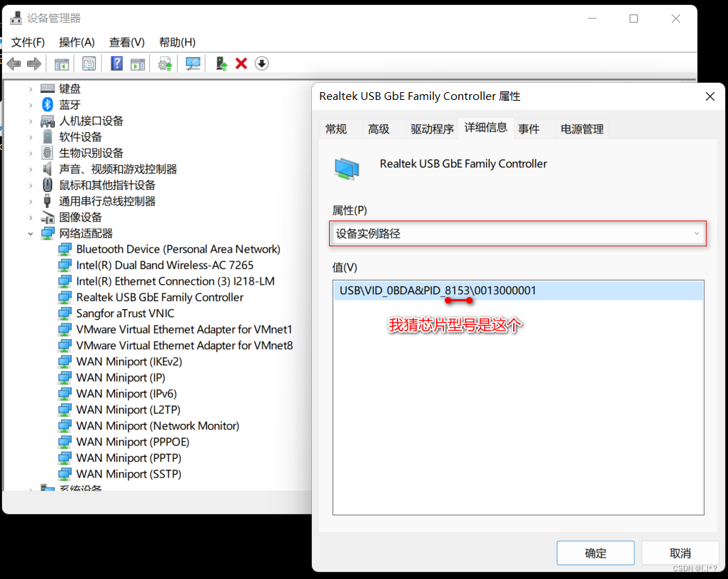This screenshot has width=728, height=579.
Task: Expand the 通用串行总线控制器 node
Action: [x=31, y=201]
